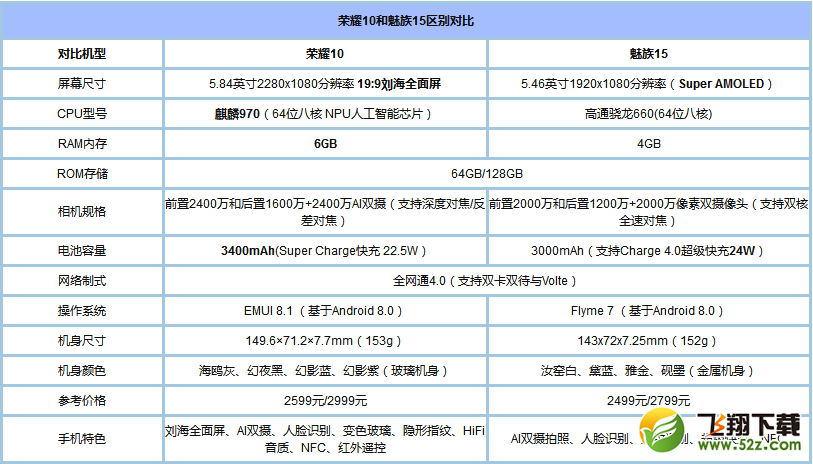Click the AI双摄拍照、人脸识别 features cell
Screen dimensions: 813x464
[649, 439]
